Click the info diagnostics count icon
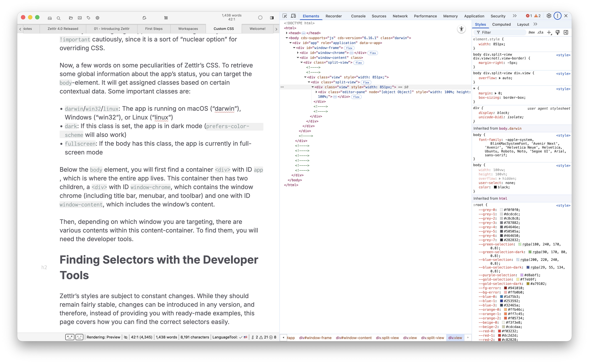 [254, 337]
